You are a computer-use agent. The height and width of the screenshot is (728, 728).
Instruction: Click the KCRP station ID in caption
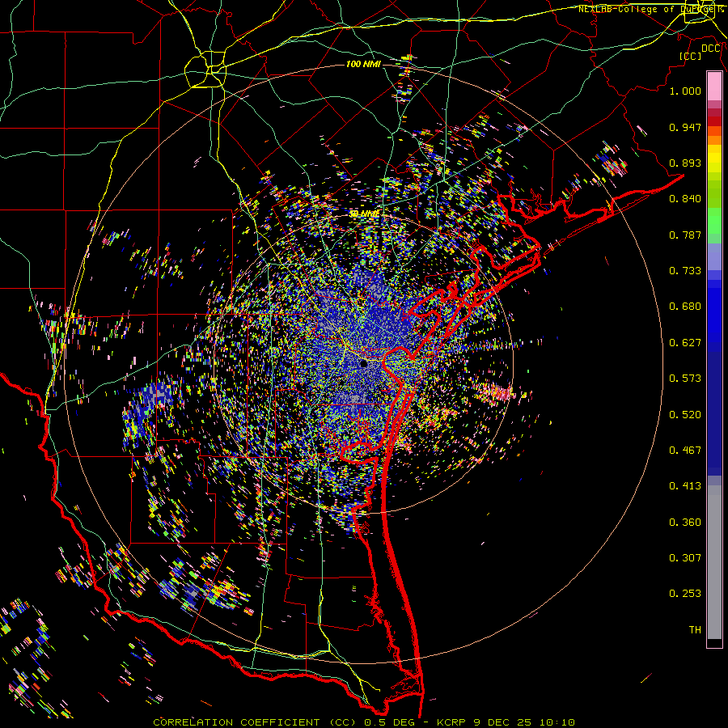pyautogui.click(x=452, y=722)
